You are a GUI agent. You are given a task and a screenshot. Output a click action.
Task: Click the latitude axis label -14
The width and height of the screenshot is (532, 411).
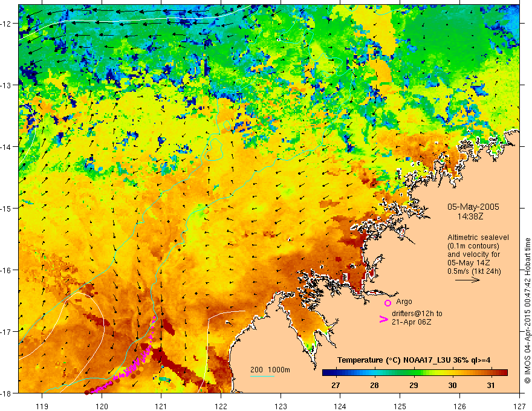point(6,147)
